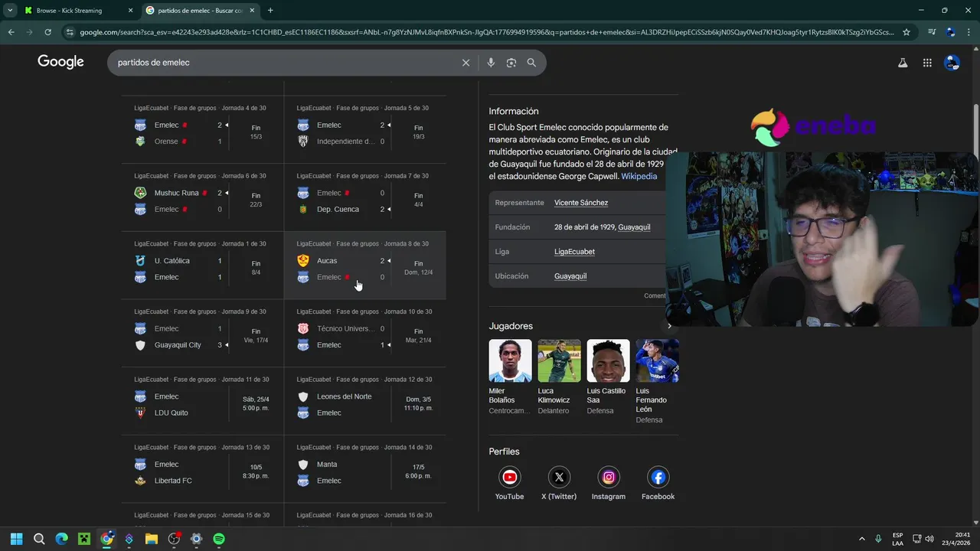Open the Mushuc Runa vs Emelec match

202,197
